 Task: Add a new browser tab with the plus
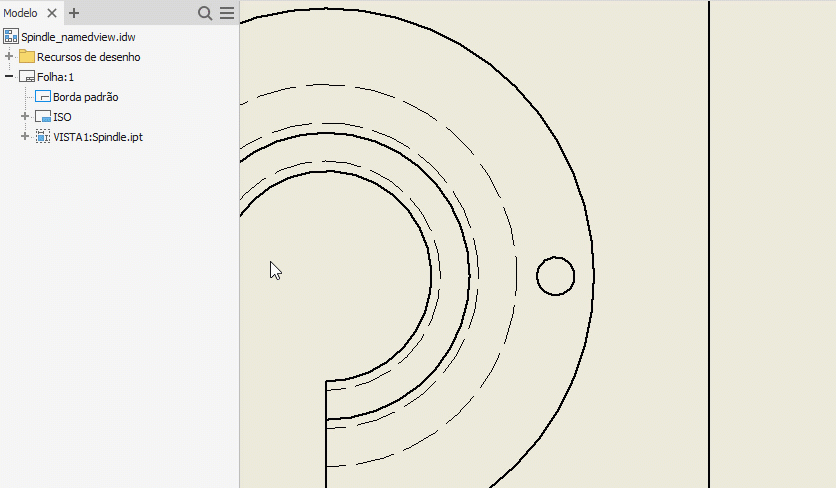pyautogui.click(x=74, y=13)
